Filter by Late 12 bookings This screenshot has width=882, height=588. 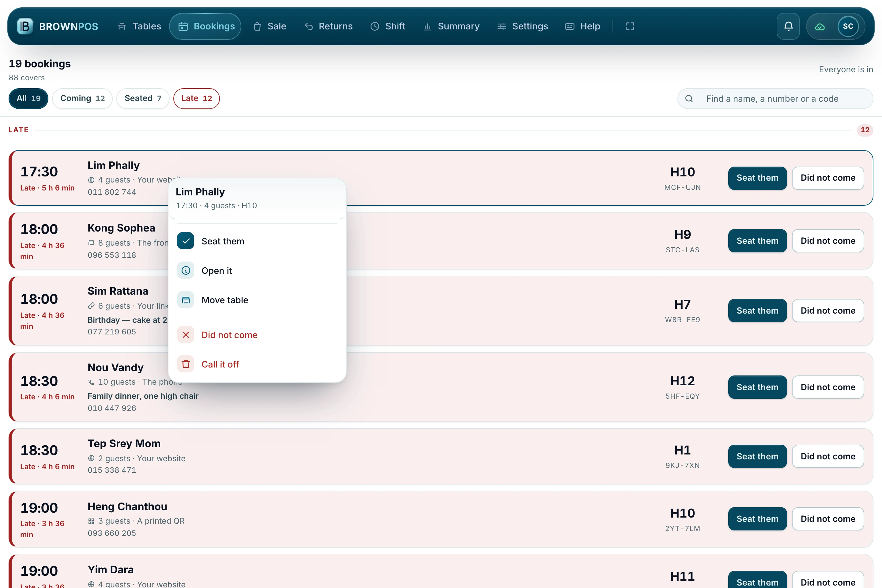click(x=197, y=99)
